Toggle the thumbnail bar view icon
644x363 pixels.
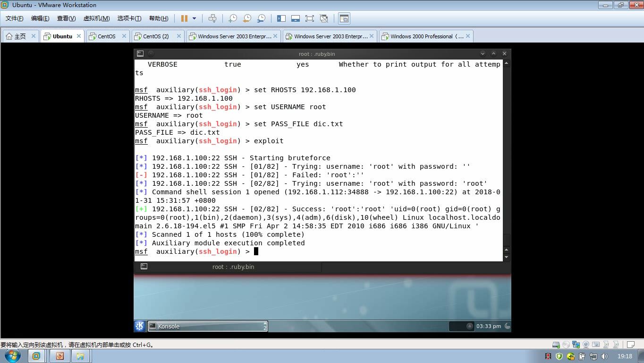click(x=296, y=18)
